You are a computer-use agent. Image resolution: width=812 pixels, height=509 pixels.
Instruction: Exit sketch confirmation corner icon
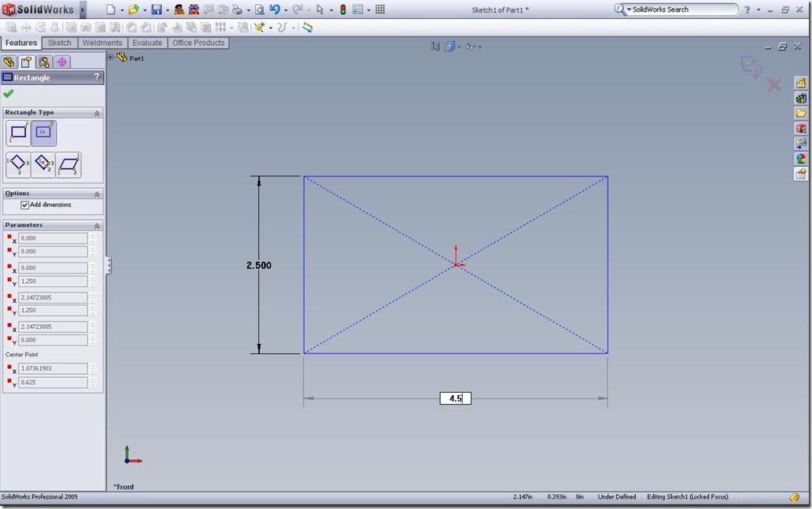pyautogui.click(x=751, y=67)
